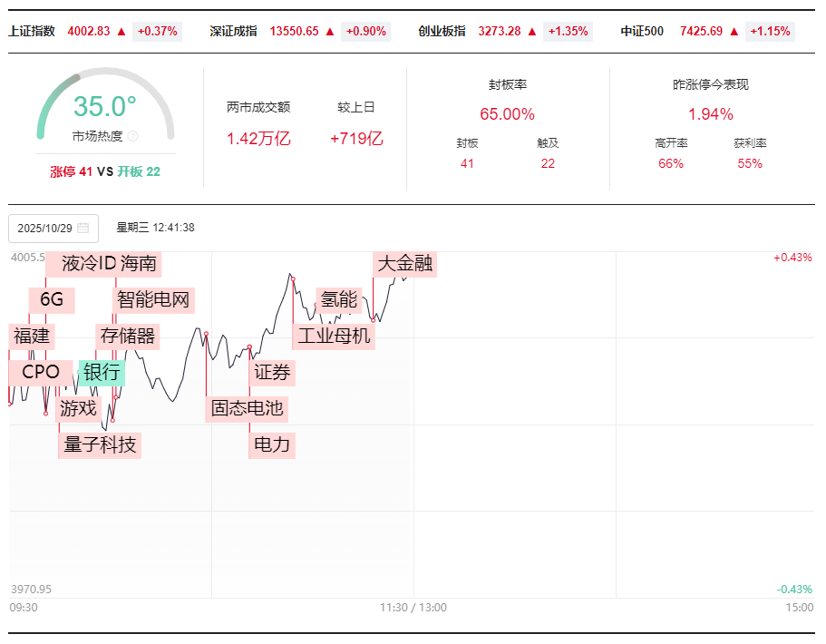Click the market heat help question icon
Viewport: 826px width, 644px height.
tap(132, 136)
